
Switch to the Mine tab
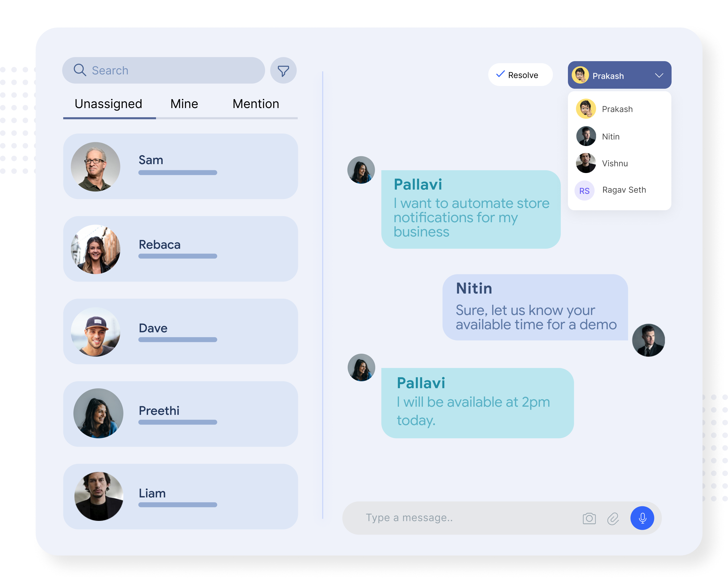coord(184,104)
